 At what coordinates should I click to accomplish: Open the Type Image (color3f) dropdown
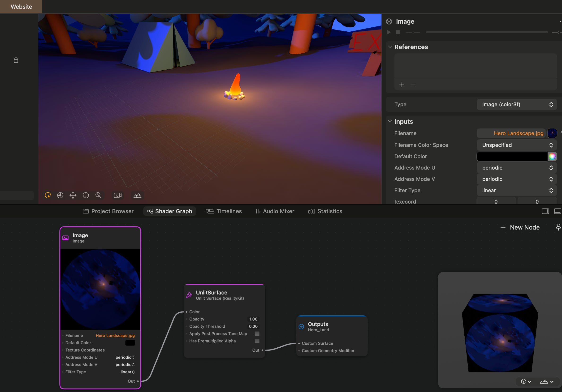(x=517, y=104)
